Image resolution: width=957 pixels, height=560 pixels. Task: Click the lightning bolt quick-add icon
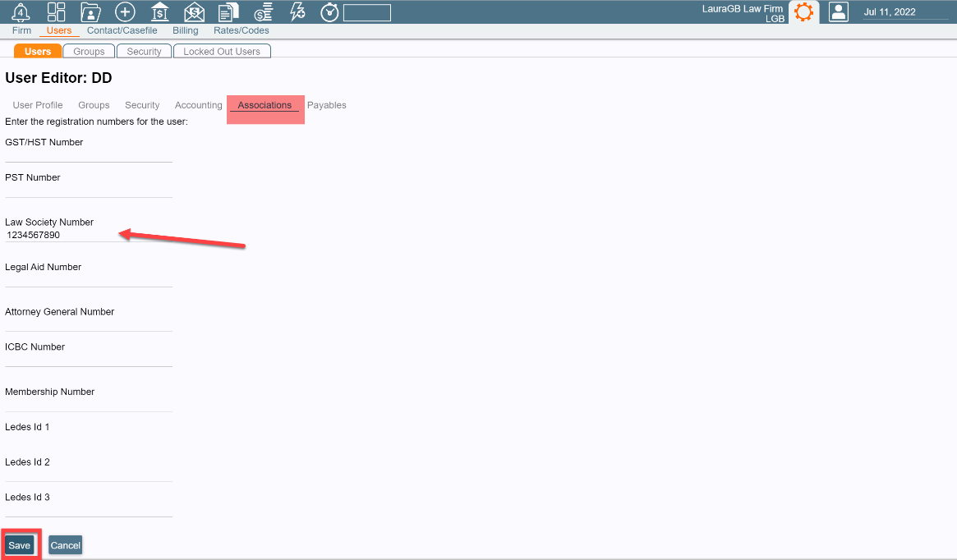click(x=297, y=11)
